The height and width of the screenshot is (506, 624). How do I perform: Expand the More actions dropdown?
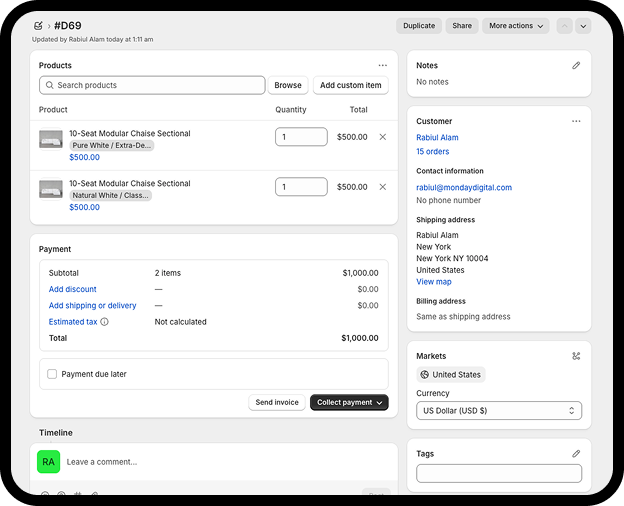(x=516, y=26)
